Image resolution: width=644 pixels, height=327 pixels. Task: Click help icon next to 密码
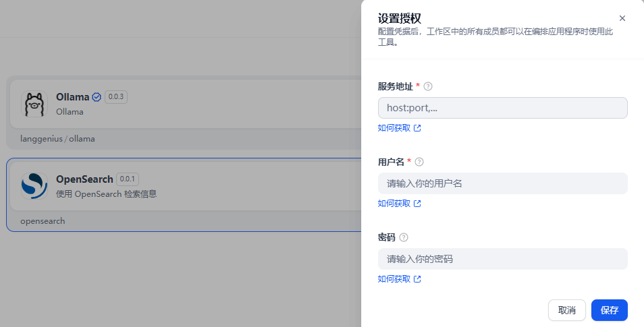(x=404, y=237)
